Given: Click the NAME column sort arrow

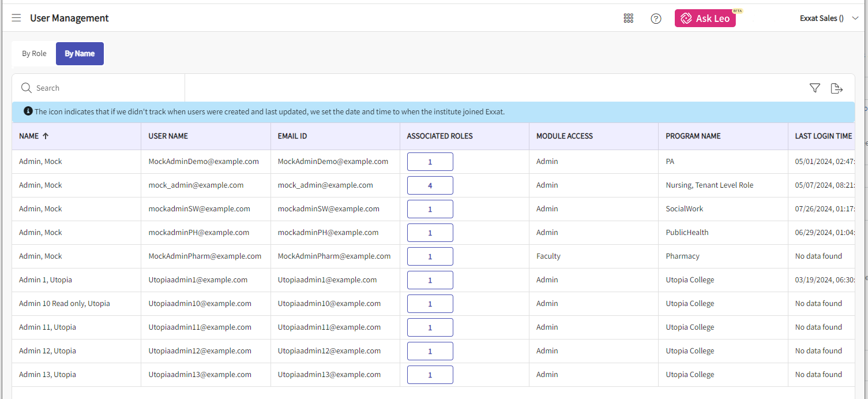Looking at the screenshot, I should 46,136.
